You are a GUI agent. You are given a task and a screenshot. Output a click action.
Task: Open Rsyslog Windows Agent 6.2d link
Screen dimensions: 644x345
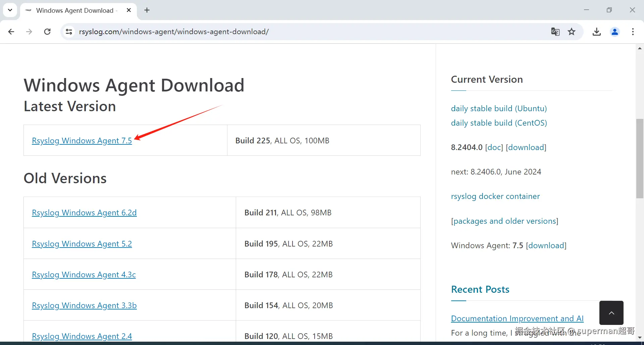point(84,213)
